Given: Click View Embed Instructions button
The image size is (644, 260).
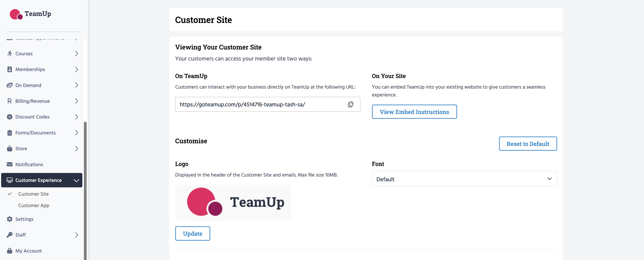Looking at the screenshot, I should click(x=414, y=112).
